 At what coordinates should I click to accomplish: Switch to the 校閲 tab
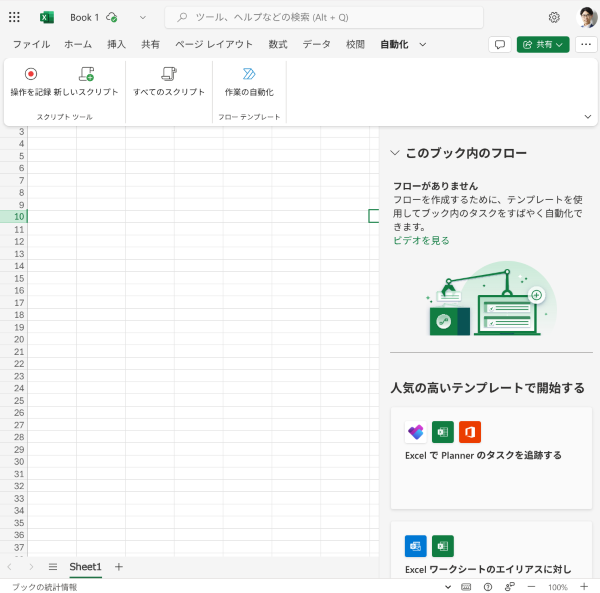point(355,45)
